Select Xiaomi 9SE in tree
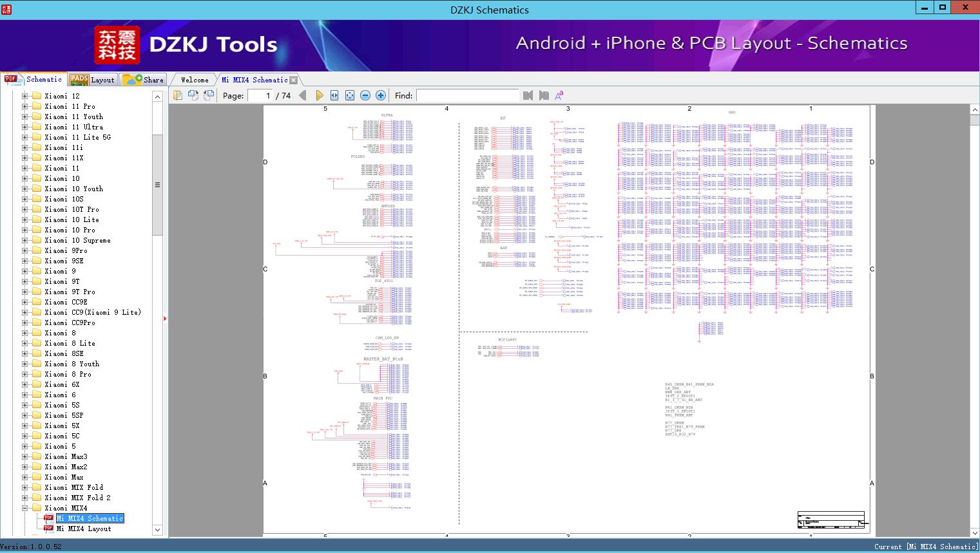Viewport: 980px width, 553px height. click(64, 261)
